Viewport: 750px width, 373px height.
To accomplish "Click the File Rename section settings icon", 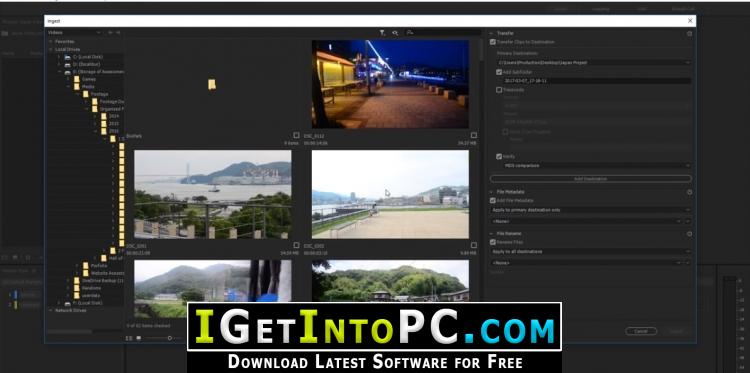I will point(689,234).
